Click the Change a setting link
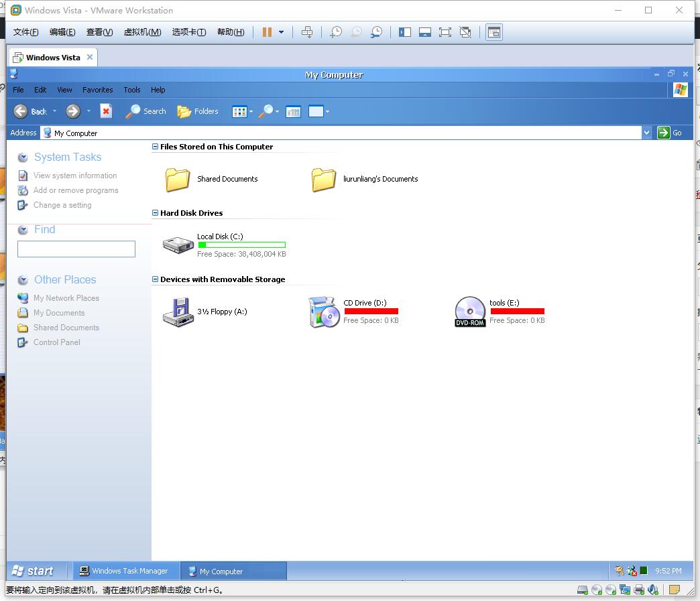 (62, 205)
